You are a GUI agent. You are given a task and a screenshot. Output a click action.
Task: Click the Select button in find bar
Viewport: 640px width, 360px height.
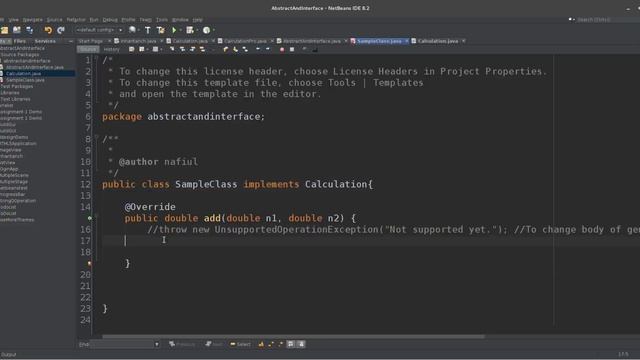[240, 344]
